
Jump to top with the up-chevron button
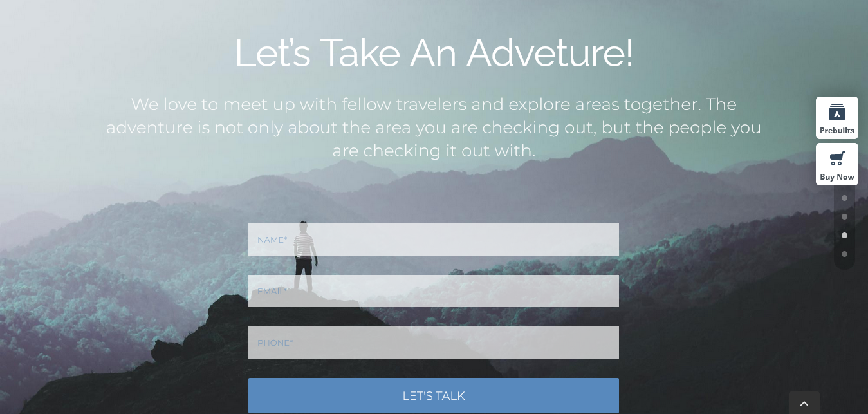[804, 403]
